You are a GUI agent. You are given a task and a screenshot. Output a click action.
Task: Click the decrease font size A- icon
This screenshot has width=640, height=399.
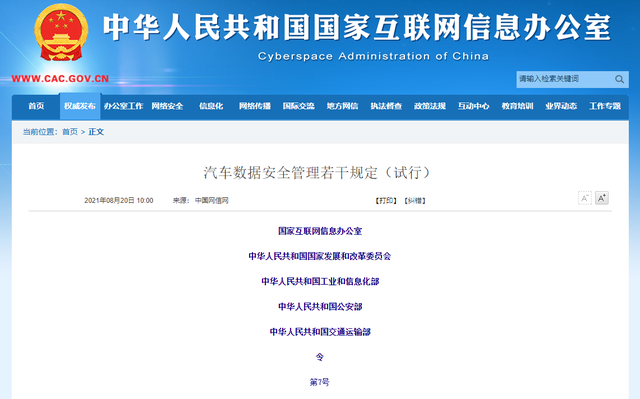pyautogui.click(x=584, y=198)
